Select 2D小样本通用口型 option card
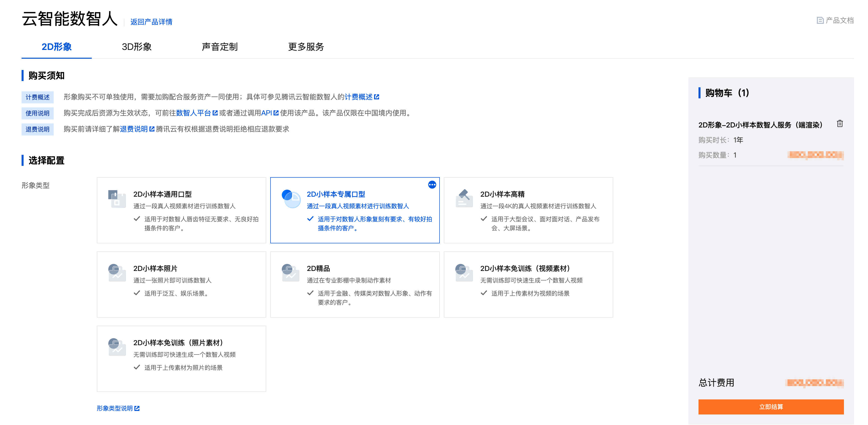This screenshot has height=425, width=868. point(181,210)
